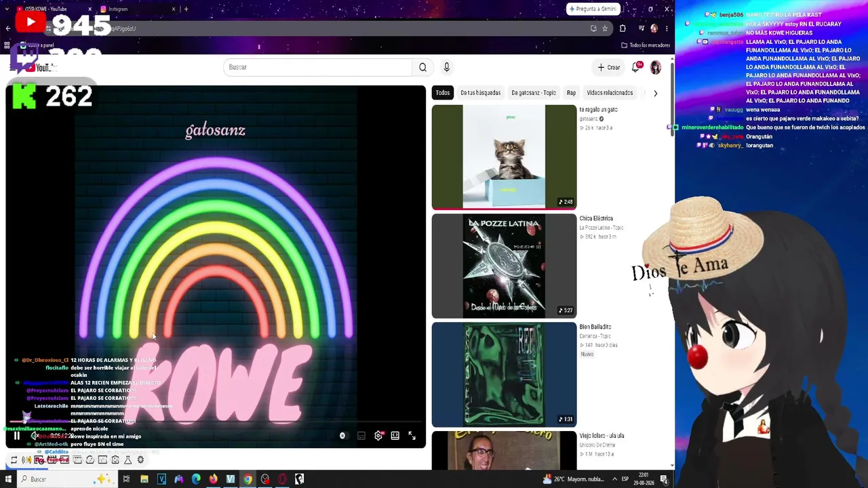868x488 pixels.
Task: Click the gear icon below the player
Action: [x=140, y=460]
